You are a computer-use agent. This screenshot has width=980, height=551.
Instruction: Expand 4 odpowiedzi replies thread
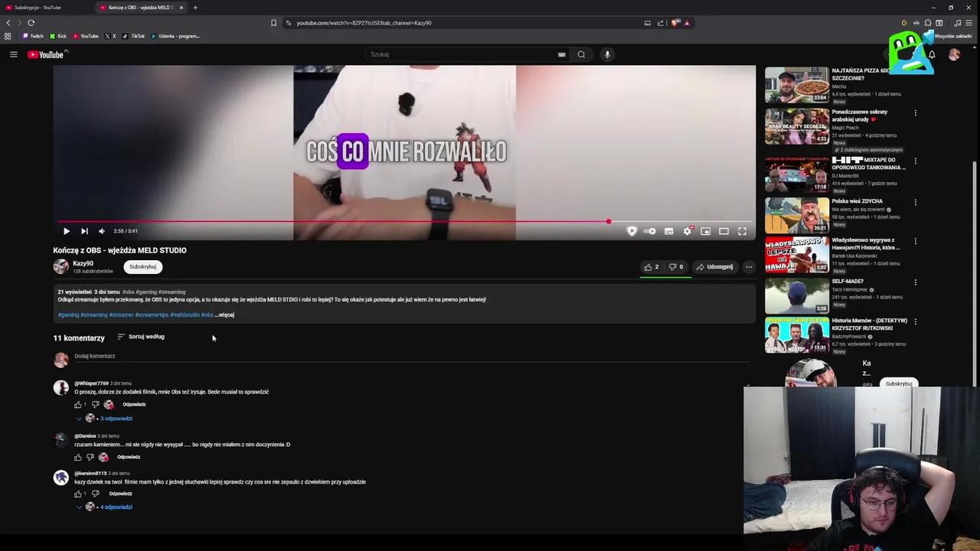click(x=115, y=507)
